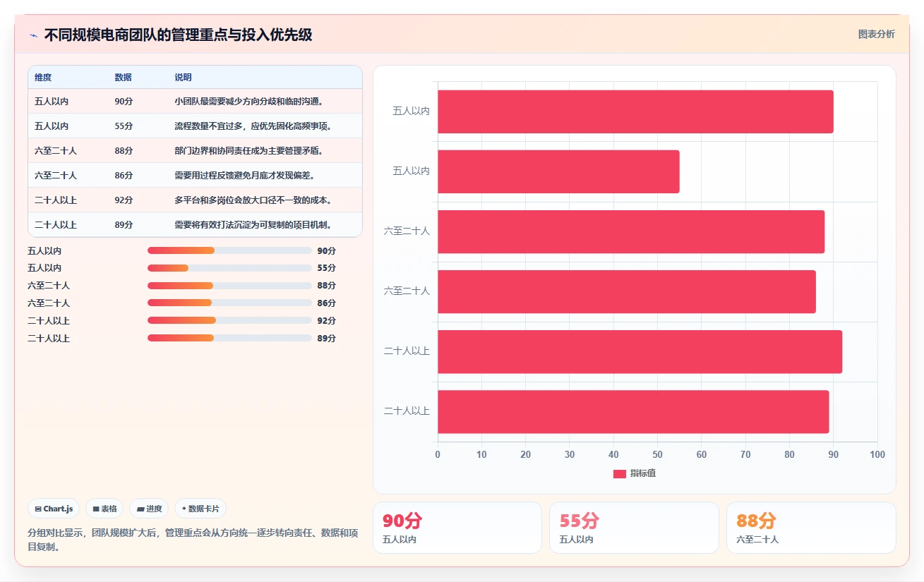Click the x-axis tick label 50
This screenshot has width=924, height=582.
(x=657, y=455)
